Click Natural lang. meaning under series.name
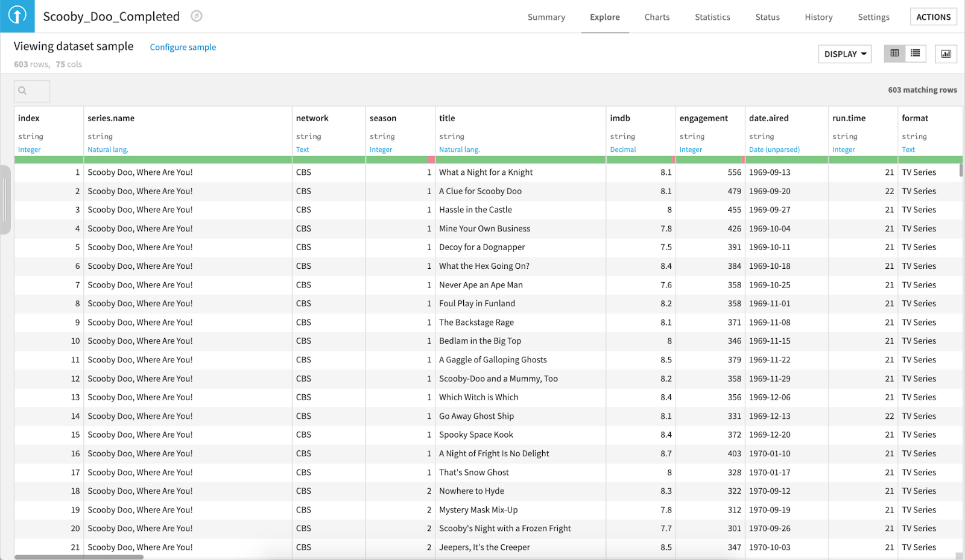The height and width of the screenshot is (560, 965). click(x=108, y=149)
